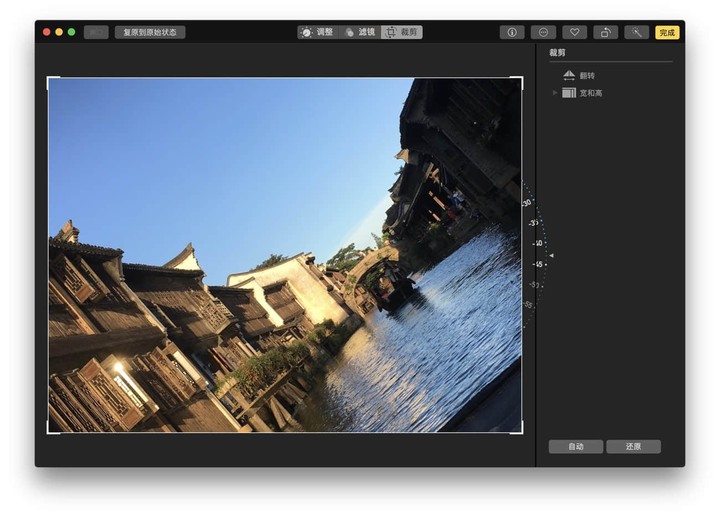This screenshot has height=517, width=720.
Task: Click 复原到原始状态 revert button
Action: (x=149, y=32)
